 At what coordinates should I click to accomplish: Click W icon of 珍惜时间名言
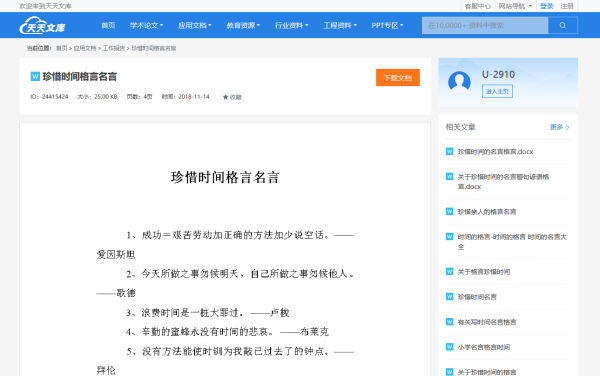tap(450, 297)
